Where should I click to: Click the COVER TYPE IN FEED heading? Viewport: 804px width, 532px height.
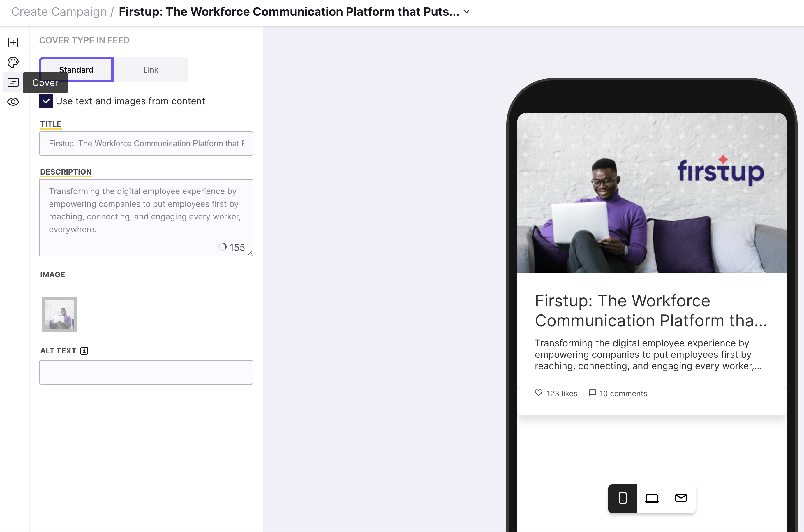84,40
